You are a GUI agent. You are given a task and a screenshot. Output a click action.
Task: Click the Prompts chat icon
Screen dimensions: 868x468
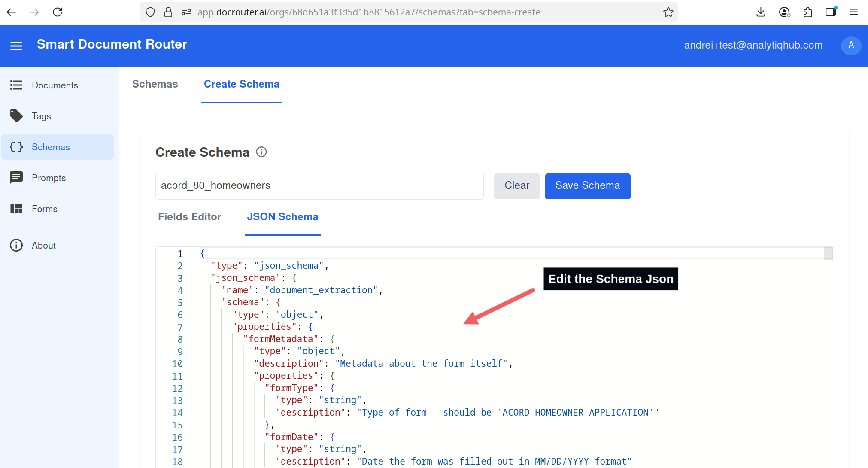pyautogui.click(x=16, y=178)
